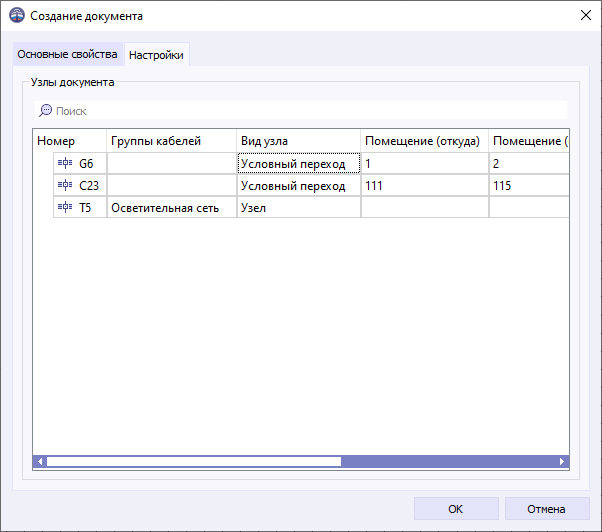The image size is (602, 532).
Task: Click the application icon in the title bar
Action: (17, 16)
